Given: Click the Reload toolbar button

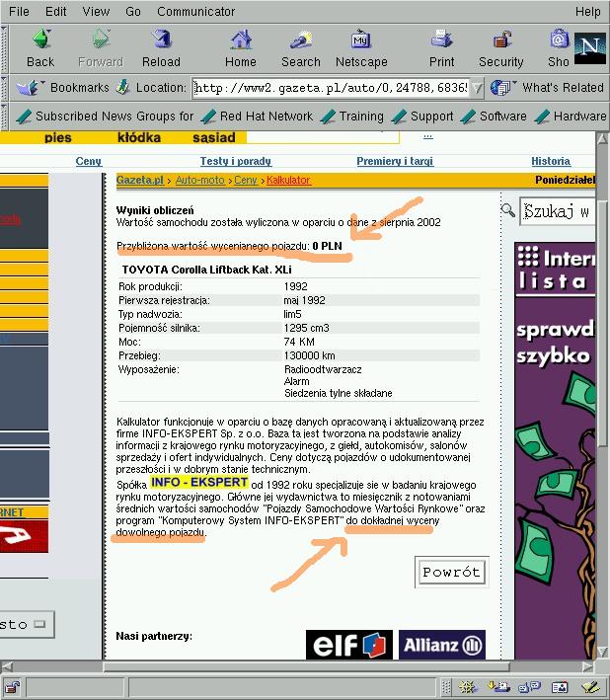Looking at the screenshot, I should tap(161, 48).
